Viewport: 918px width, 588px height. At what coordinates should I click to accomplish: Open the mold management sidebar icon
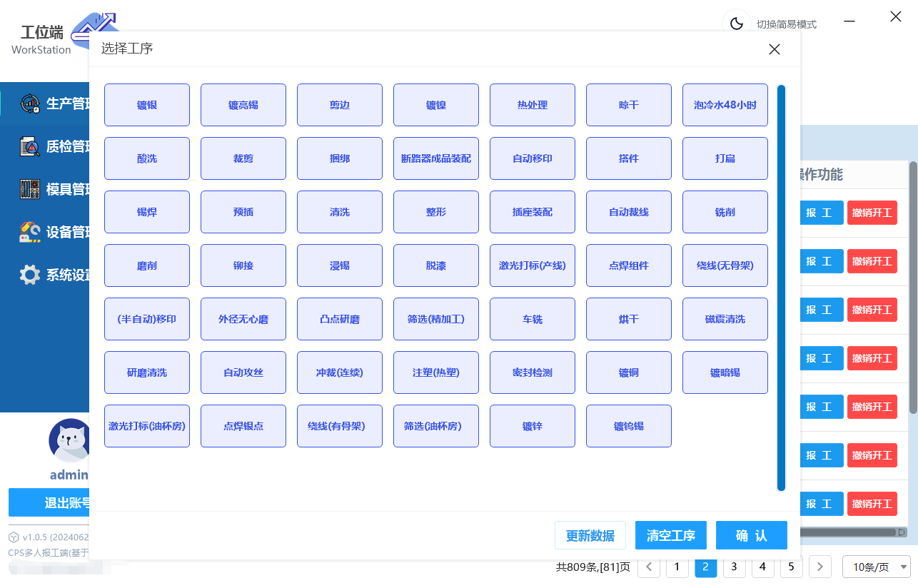pos(30,189)
